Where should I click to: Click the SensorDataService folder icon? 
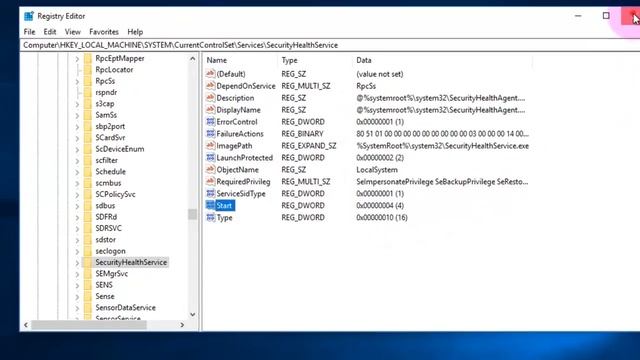click(88, 307)
